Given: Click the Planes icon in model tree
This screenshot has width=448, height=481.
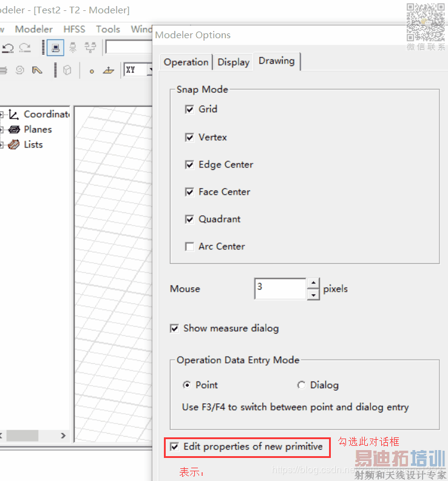Looking at the screenshot, I should click(14, 129).
